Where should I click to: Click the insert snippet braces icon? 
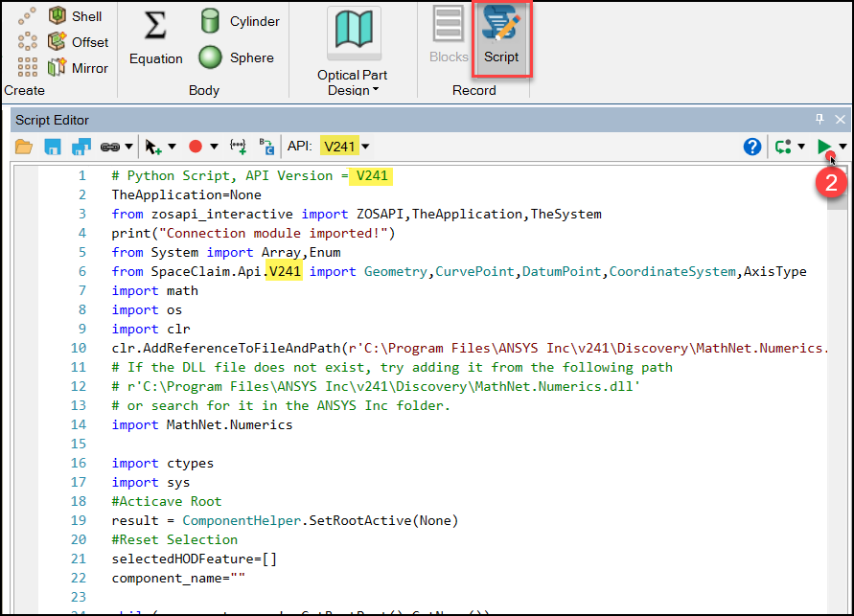[238, 146]
